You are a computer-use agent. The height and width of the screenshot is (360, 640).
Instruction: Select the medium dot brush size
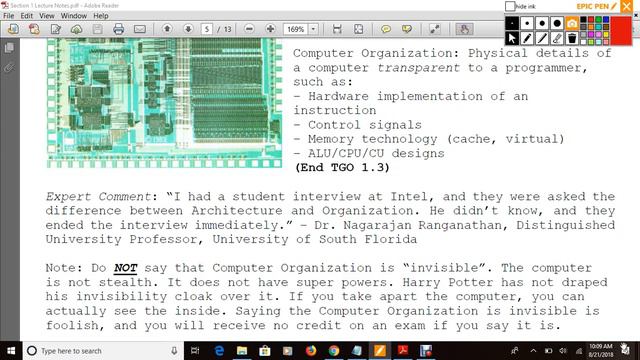[x=542, y=23]
